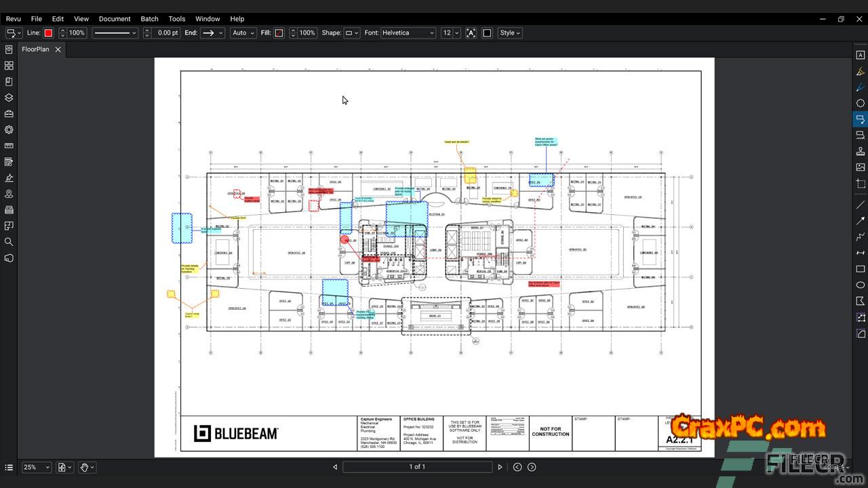Select the Text Box tool
Screen dimensions: 868x488
(861, 55)
